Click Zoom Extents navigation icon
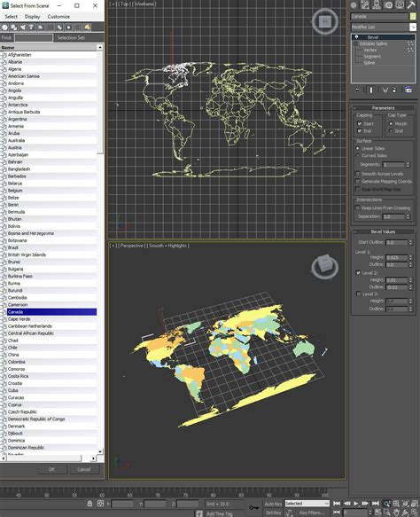The width and height of the screenshot is (420, 517). pyautogui.click(x=406, y=504)
